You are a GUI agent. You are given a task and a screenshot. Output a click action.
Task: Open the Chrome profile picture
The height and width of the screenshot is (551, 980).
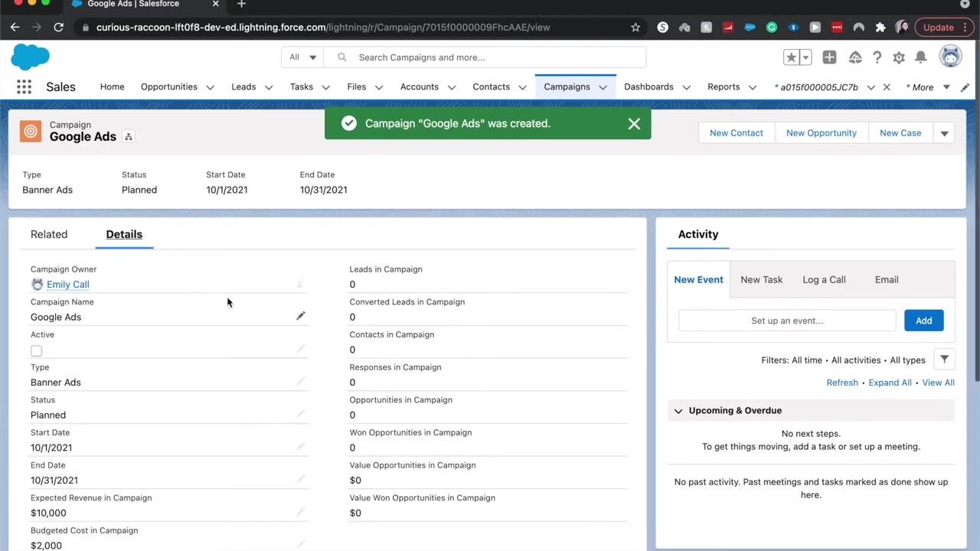click(902, 28)
